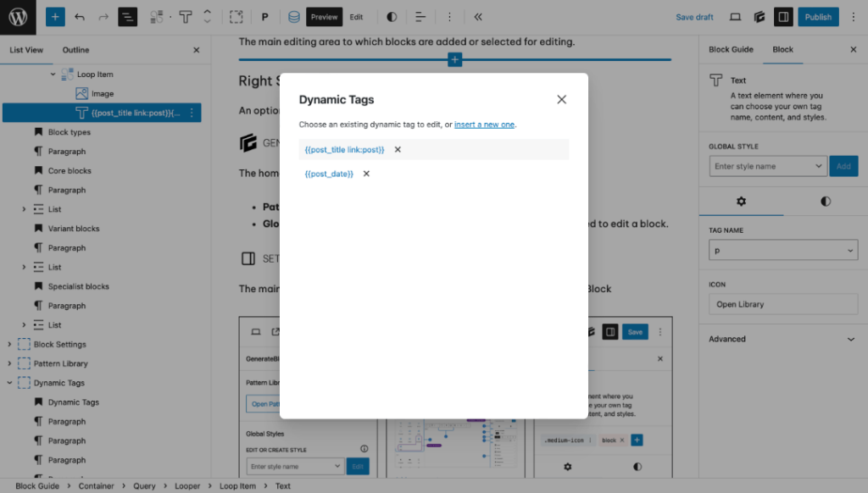
Task: Switch to Edit mode
Action: tap(356, 17)
